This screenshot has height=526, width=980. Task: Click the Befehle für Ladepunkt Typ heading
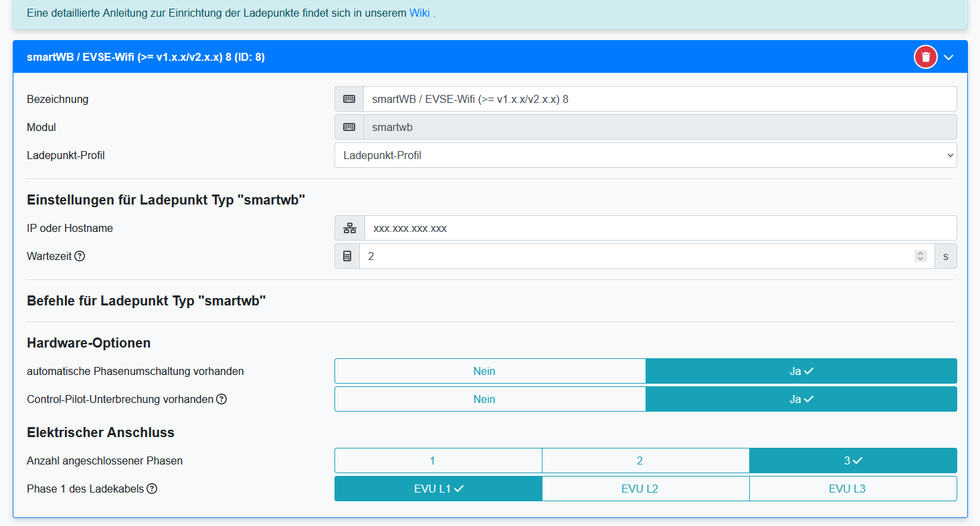pyautogui.click(x=146, y=301)
